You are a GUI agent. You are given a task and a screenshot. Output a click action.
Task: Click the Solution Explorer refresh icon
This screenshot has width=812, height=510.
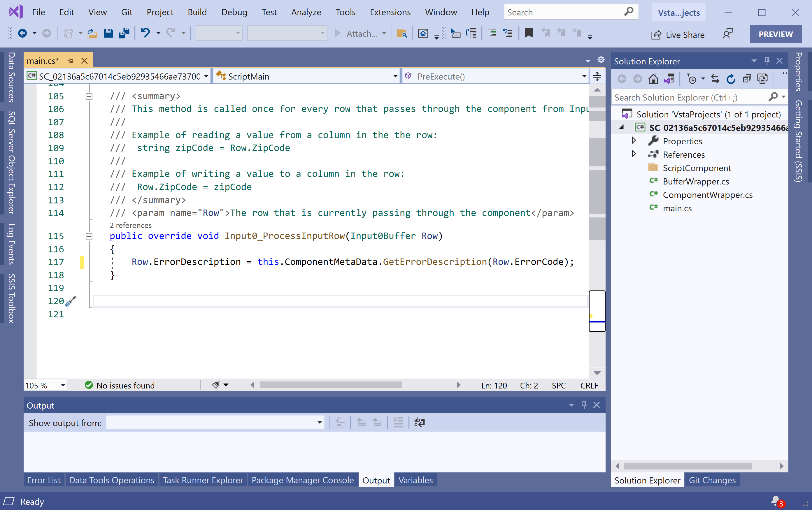tap(731, 79)
